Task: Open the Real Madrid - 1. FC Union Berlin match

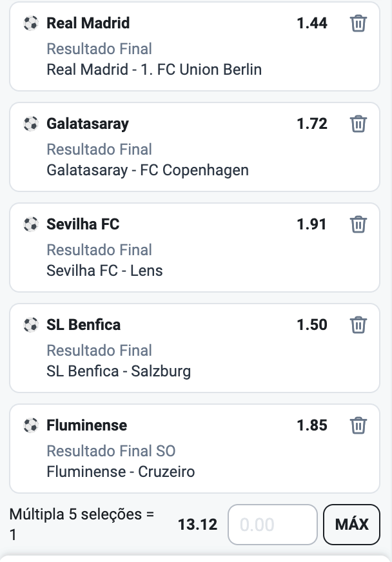Action: (154, 70)
